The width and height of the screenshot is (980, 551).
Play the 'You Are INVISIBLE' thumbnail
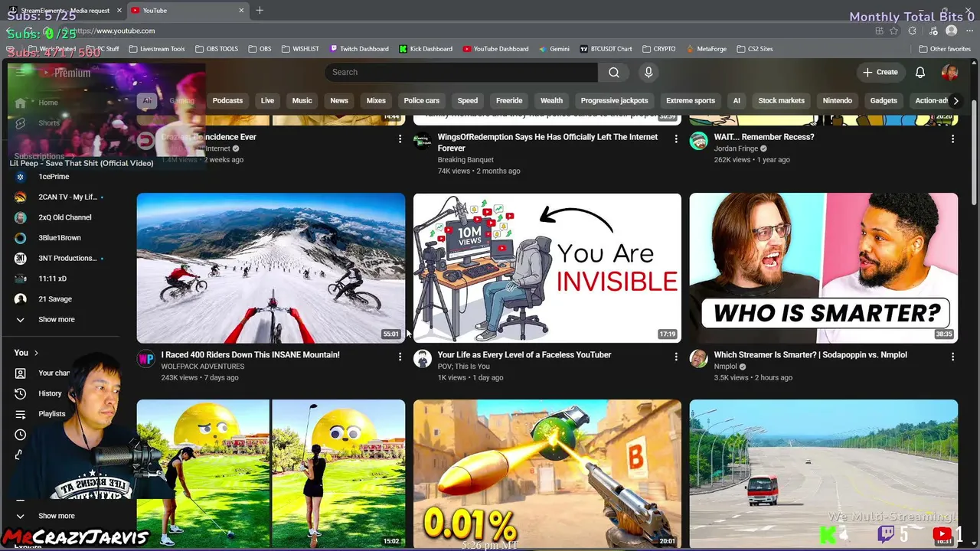click(547, 268)
